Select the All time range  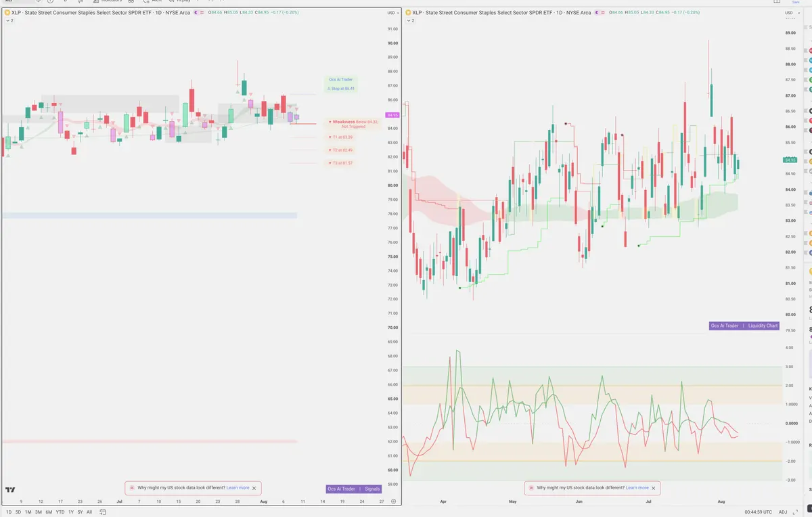89,512
